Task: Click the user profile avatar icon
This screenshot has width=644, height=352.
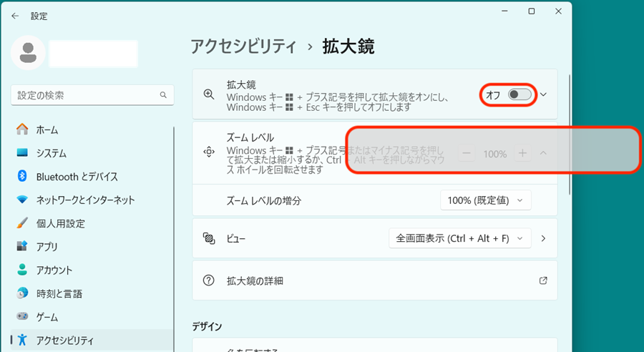Action: point(29,54)
